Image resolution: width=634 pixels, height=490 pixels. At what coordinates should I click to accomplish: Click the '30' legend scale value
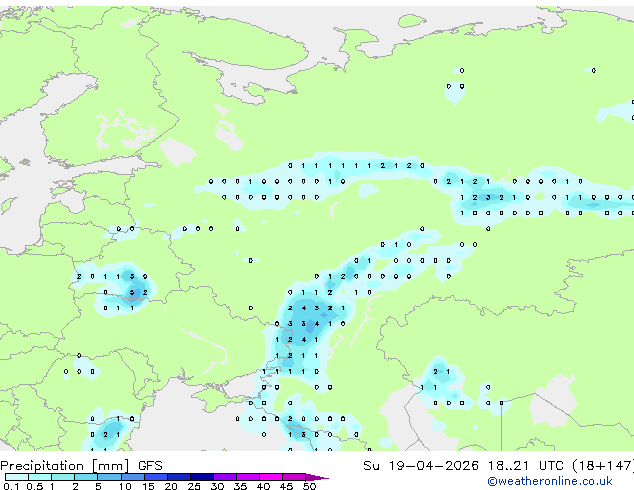pos(217,486)
